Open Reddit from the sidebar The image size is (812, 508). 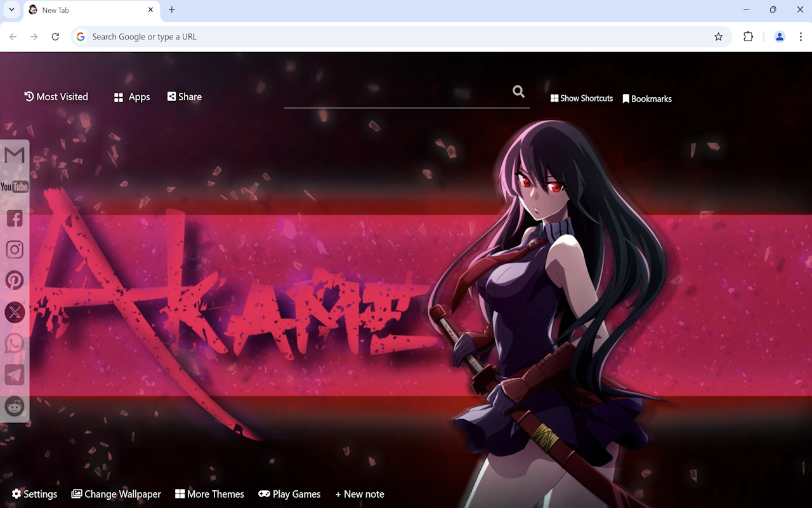point(14,406)
